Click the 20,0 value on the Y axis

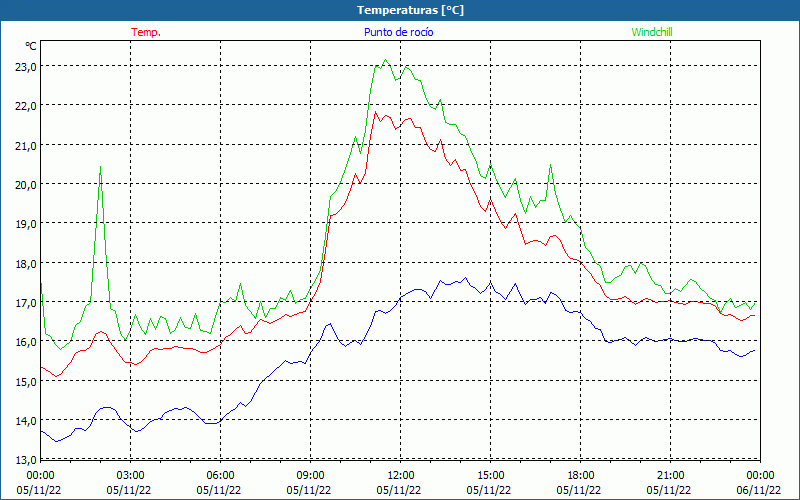26,184
